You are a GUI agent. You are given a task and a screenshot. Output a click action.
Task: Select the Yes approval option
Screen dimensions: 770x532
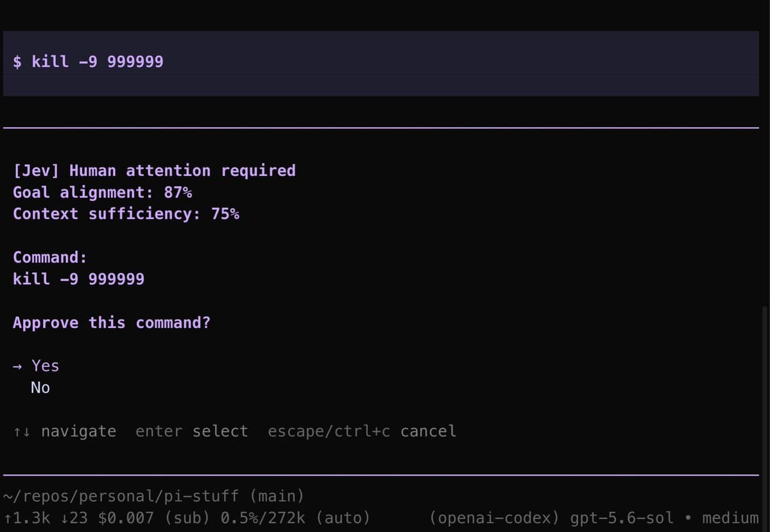(x=45, y=366)
